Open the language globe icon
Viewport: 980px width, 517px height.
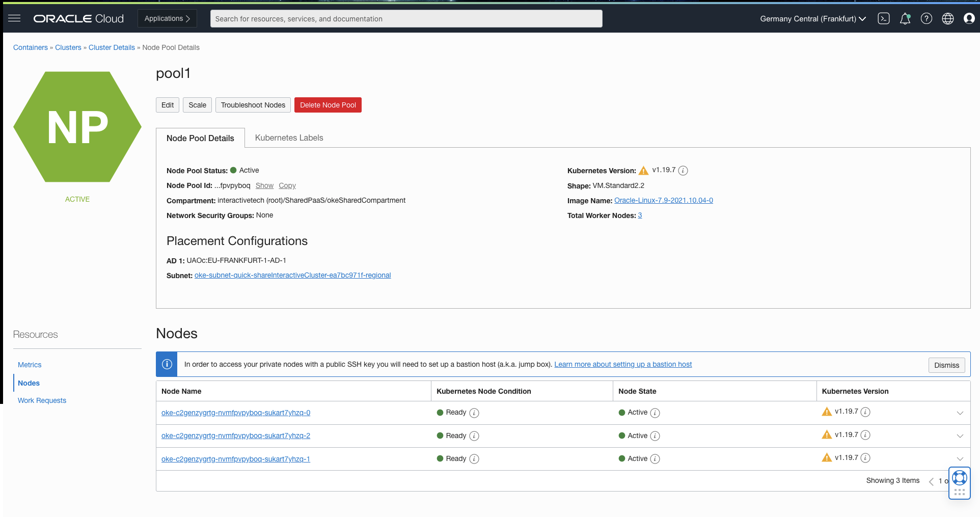click(x=948, y=18)
